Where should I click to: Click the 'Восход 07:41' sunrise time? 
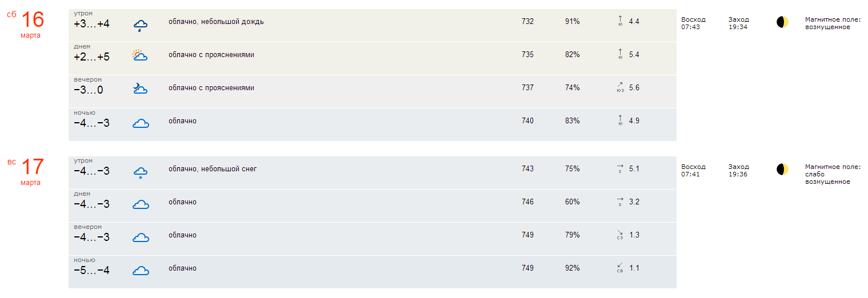tap(693, 171)
